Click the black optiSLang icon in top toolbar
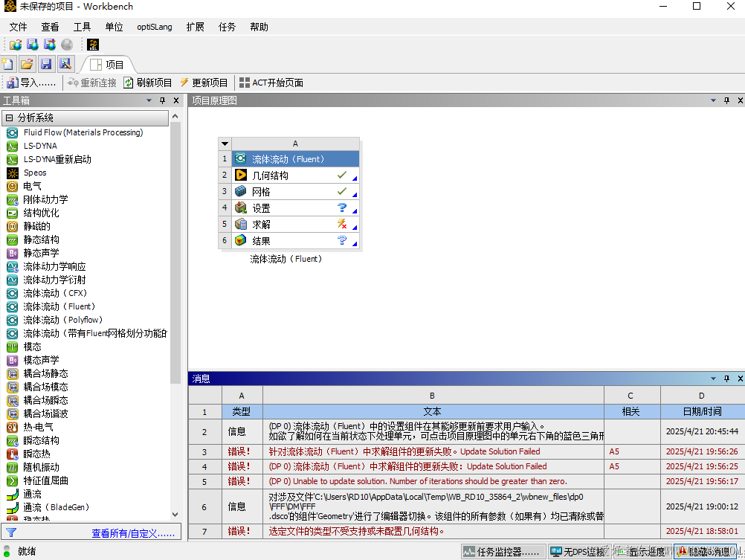Viewport: 745px width, 560px height. [93, 45]
